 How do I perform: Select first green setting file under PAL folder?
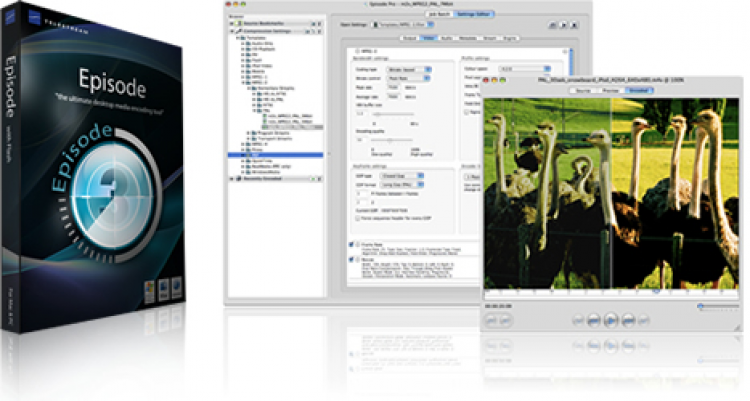click(290, 116)
